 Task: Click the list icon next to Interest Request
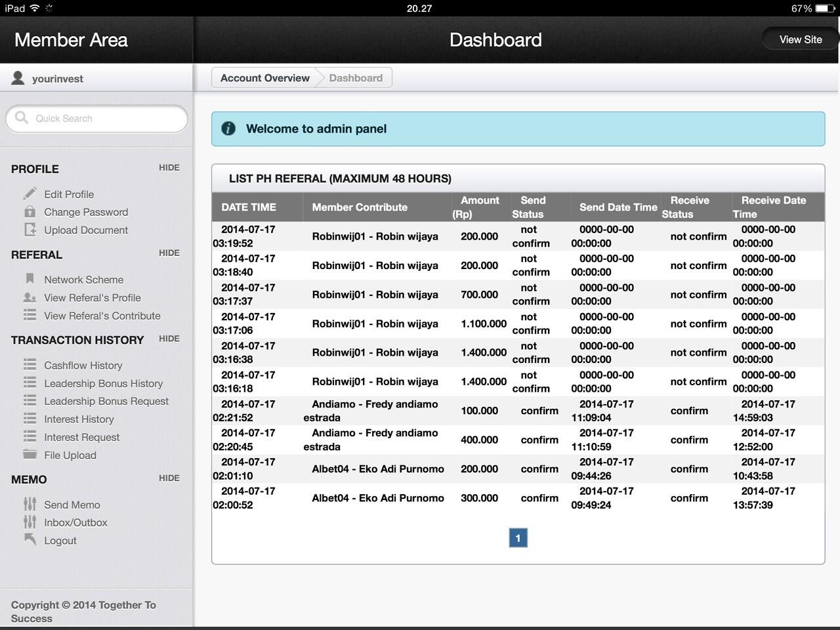pyautogui.click(x=30, y=436)
